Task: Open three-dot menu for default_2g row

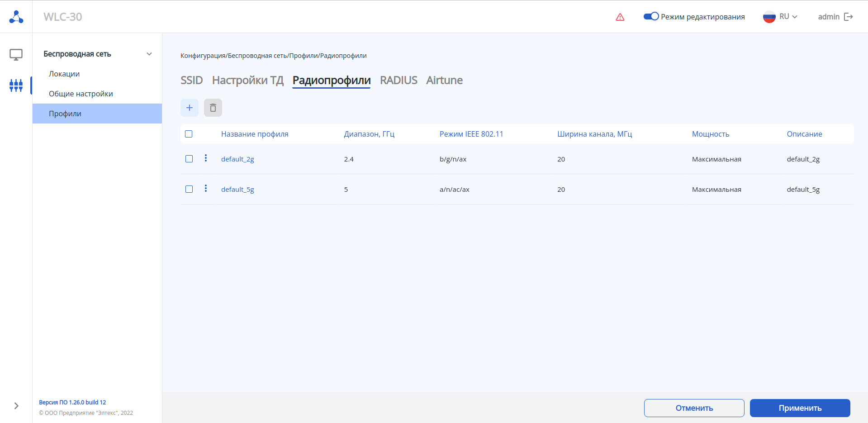Action: tap(206, 158)
